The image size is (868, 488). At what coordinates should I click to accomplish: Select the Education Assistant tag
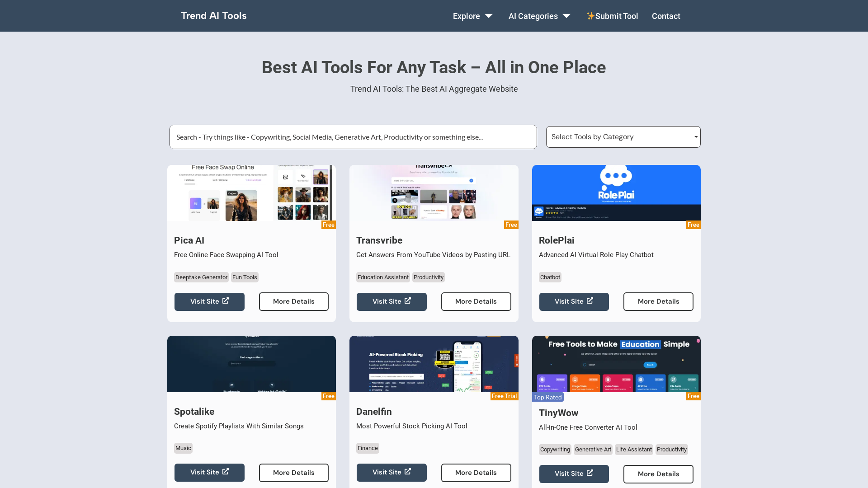point(383,277)
